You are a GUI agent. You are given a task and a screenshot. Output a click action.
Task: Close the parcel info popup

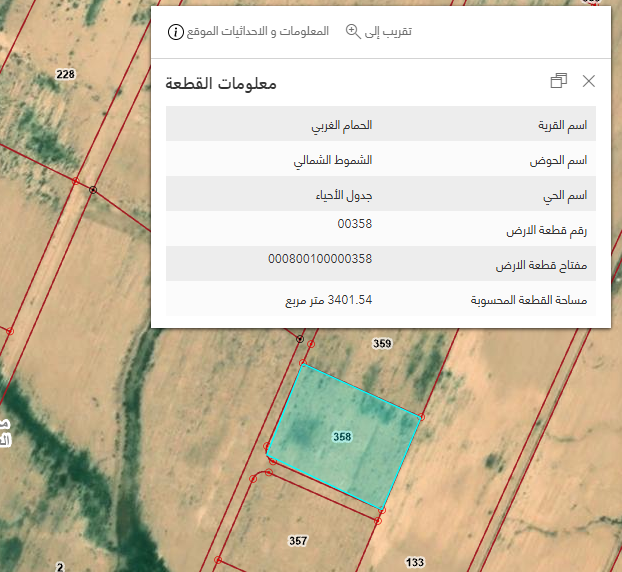pyautogui.click(x=589, y=81)
